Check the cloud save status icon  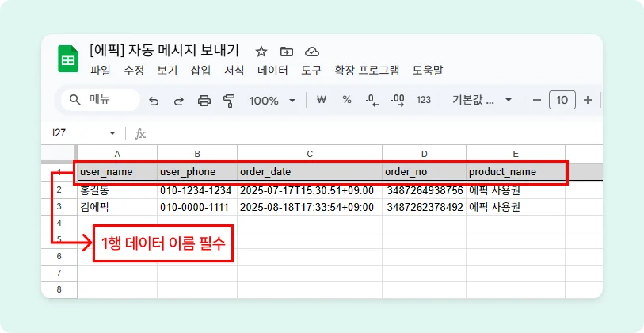point(312,52)
